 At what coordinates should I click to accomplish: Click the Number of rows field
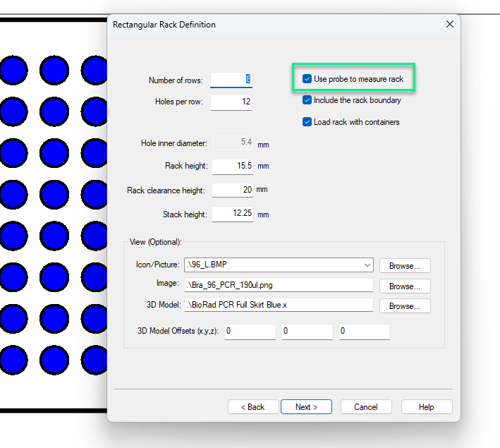pos(231,80)
